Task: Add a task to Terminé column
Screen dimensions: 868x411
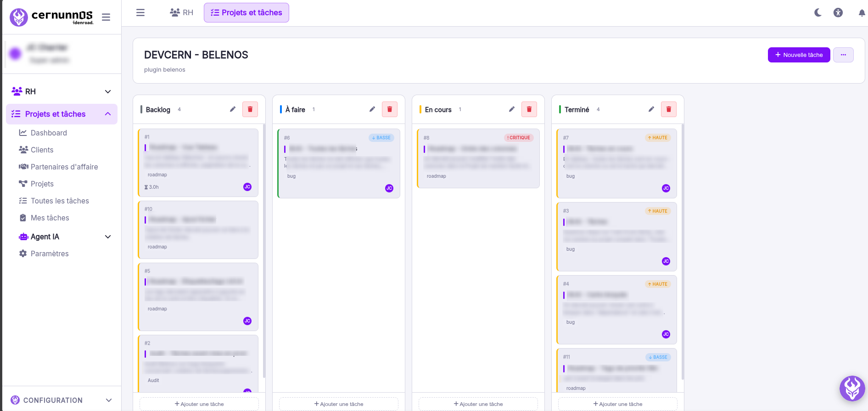Action: 618,404
